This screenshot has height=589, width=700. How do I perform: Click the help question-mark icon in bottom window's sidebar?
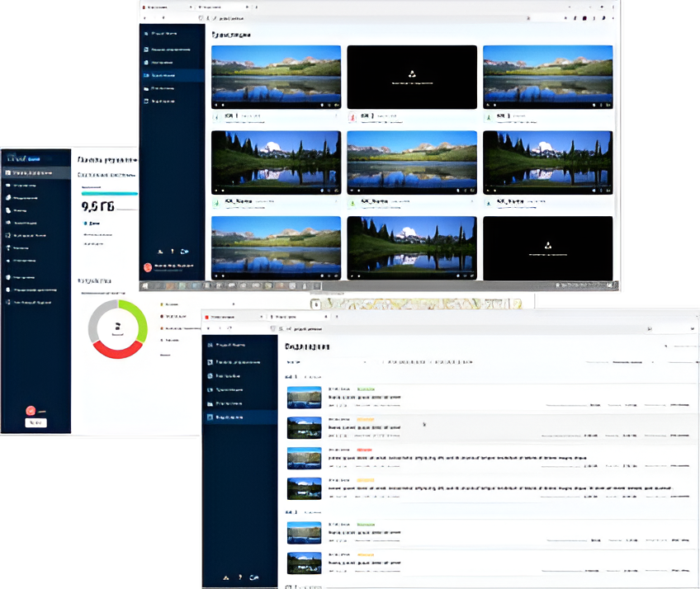pyautogui.click(x=240, y=577)
